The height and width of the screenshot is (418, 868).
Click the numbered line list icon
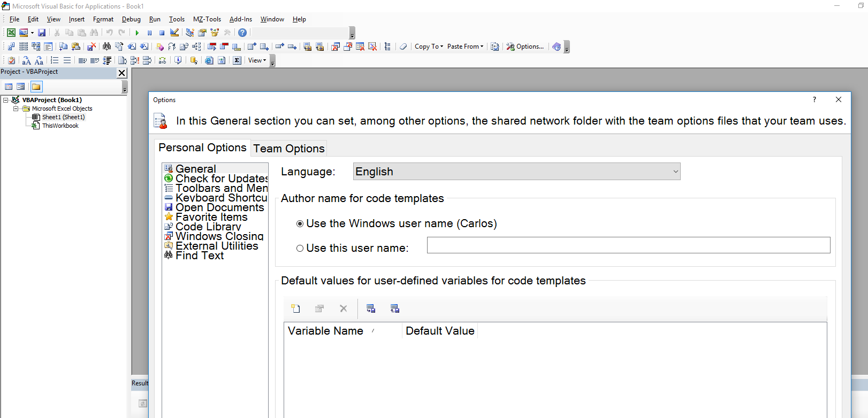tap(55, 60)
